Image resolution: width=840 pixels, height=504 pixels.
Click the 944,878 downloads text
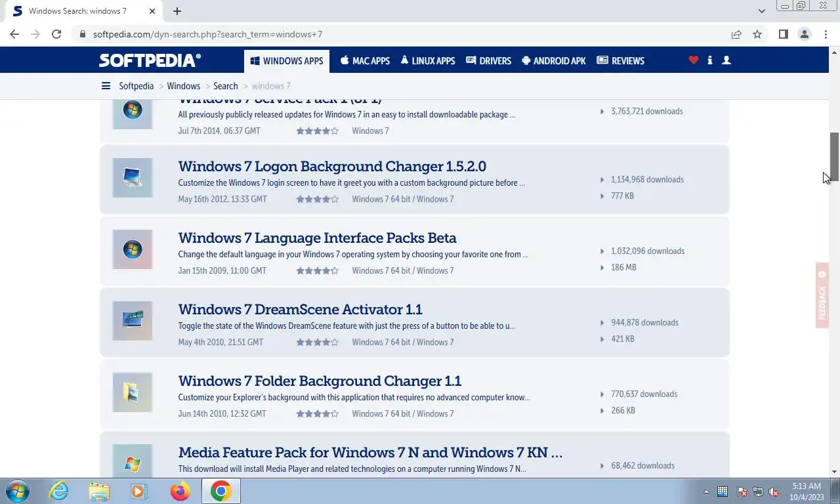pos(644,322)
